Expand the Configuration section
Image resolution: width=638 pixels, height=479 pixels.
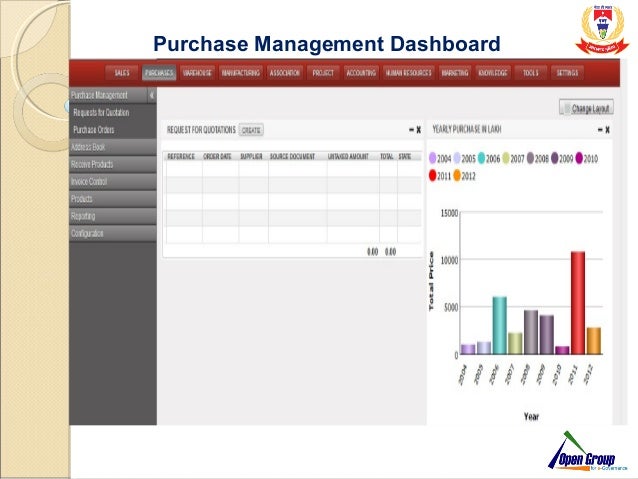pyautogui.click(x=113, y=233)
